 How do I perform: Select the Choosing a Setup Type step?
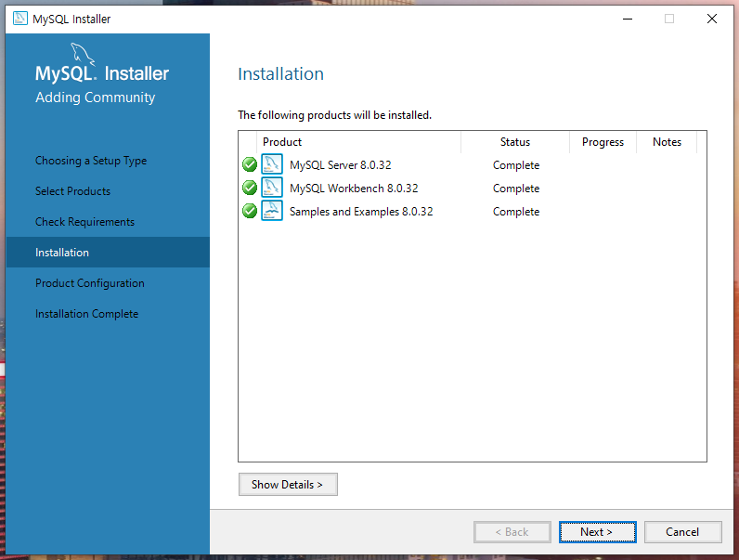tap(91, 161)
